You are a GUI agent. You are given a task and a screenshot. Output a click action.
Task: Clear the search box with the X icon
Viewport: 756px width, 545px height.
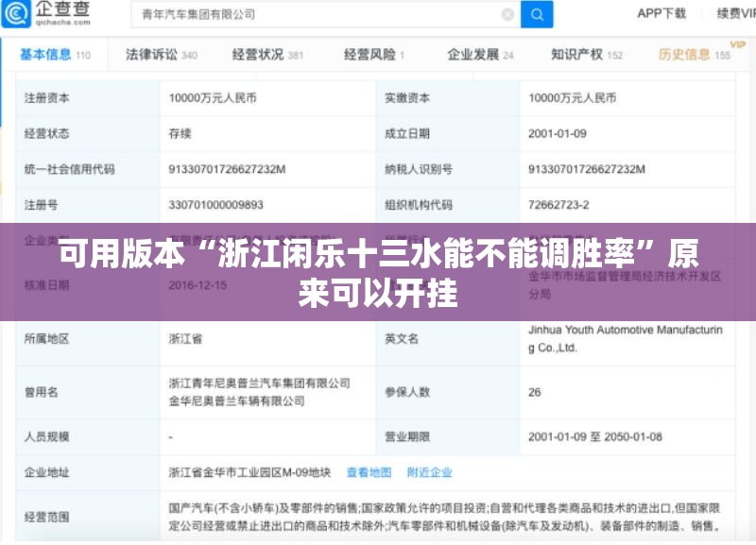coord(507,14)
